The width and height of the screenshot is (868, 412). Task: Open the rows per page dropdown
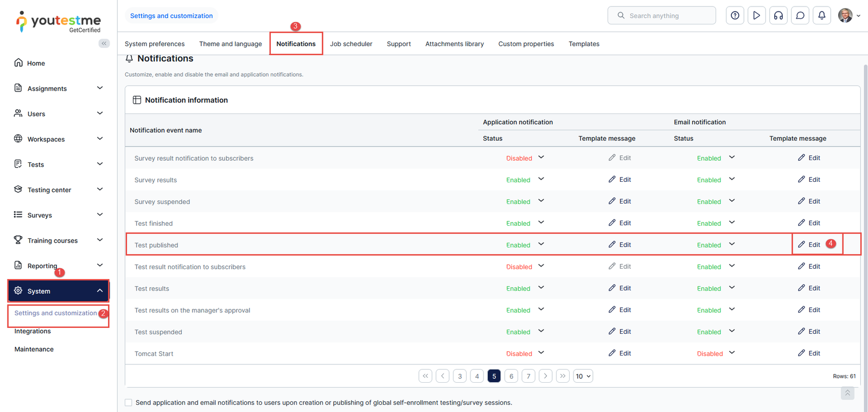pos(583,376)
